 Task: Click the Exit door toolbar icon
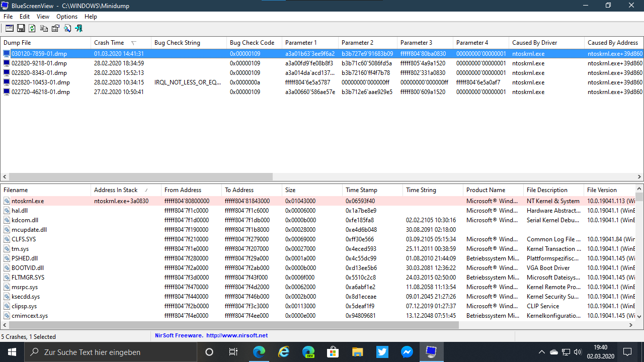pos(79,28)
